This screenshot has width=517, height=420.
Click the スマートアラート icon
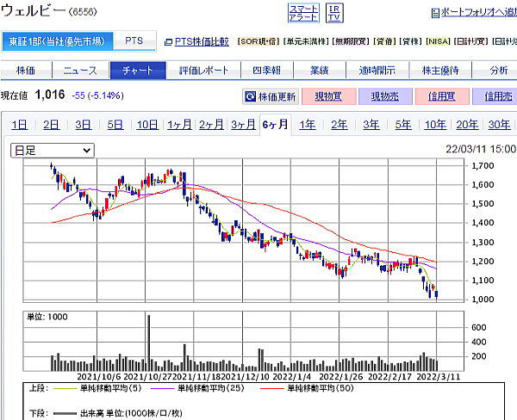pyautogui.click(x=302, y=12)
